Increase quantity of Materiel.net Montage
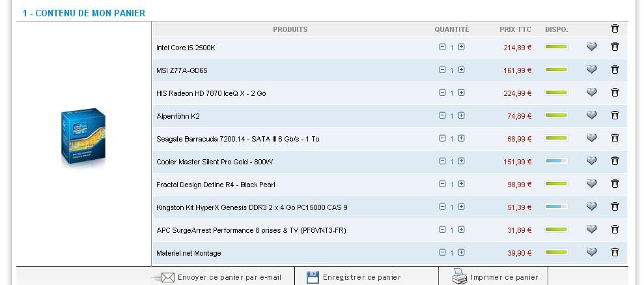Screen dimensions: 644x285 tap(461, 252)
